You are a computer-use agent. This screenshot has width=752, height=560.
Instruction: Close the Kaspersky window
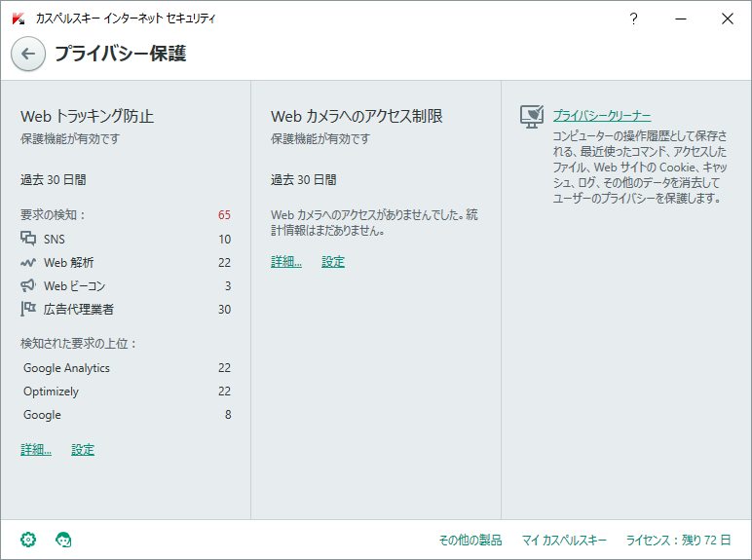click(x=727, y=19)
